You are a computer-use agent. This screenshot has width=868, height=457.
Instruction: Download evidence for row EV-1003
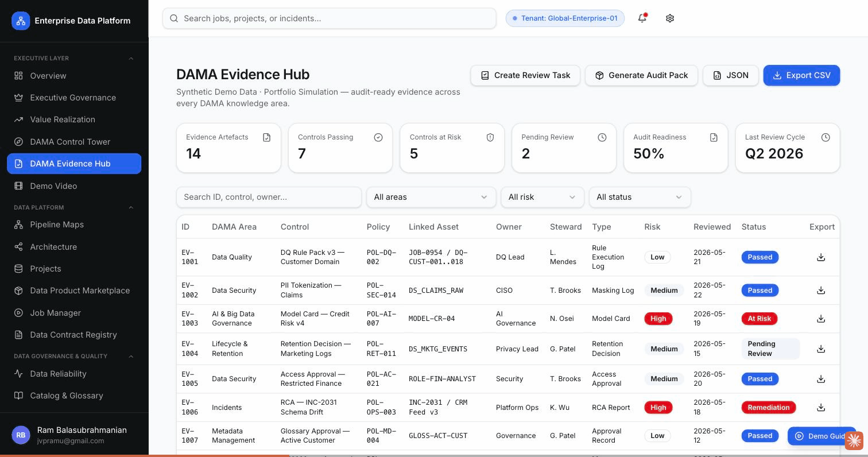(x=821, y=319)
